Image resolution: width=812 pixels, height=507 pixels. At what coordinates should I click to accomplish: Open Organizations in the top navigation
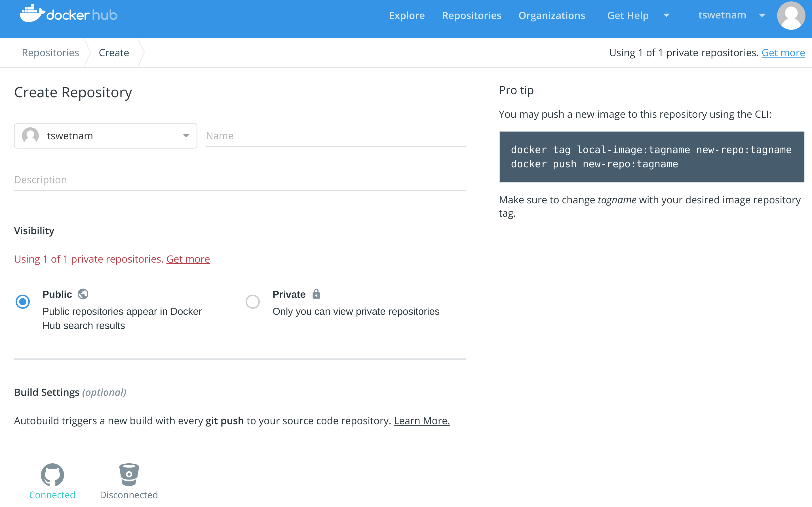552,15
